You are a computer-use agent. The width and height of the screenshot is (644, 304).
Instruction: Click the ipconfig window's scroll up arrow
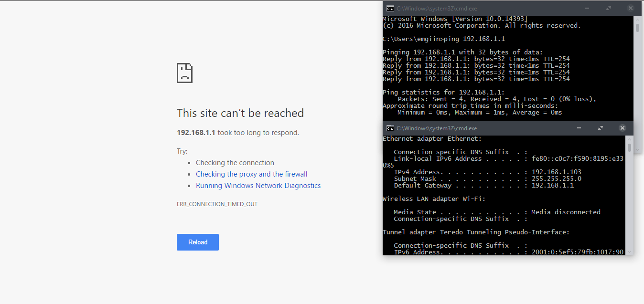(x=630, y=139)
